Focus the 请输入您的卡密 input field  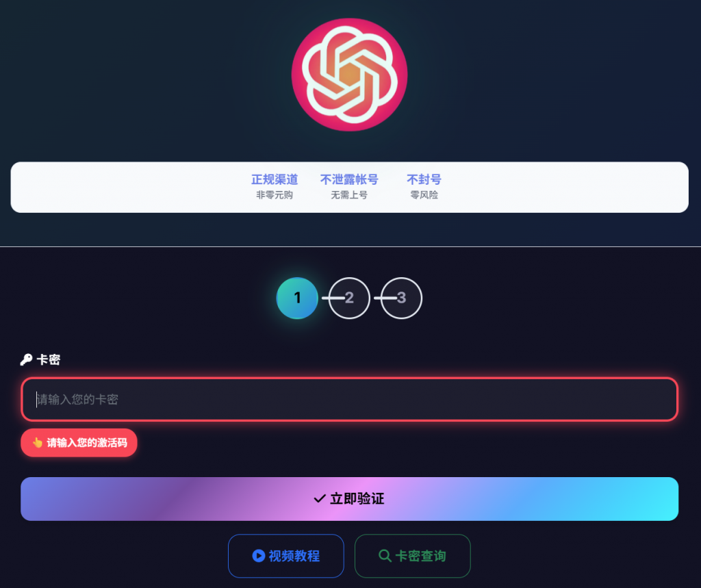click(x=350, y=399)
